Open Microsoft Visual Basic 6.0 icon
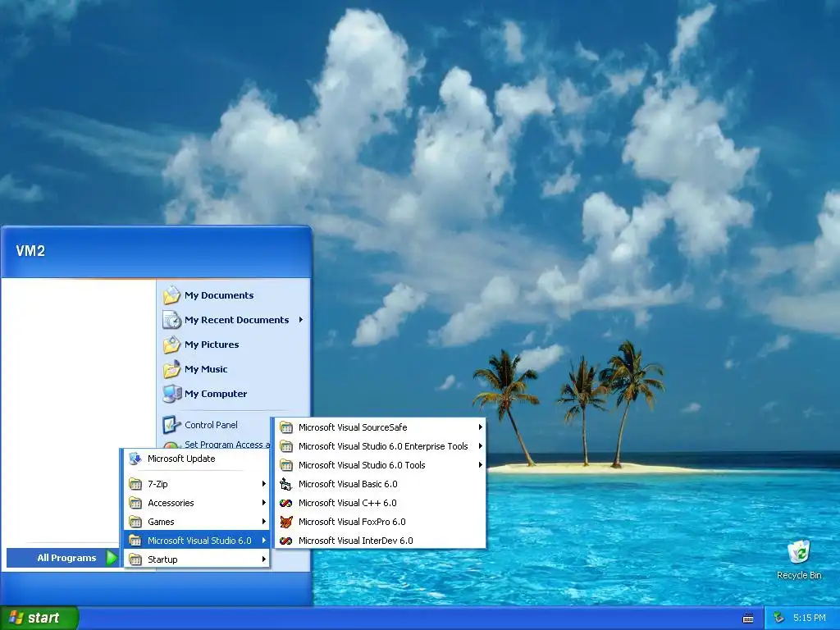 [x=286, y=484]
